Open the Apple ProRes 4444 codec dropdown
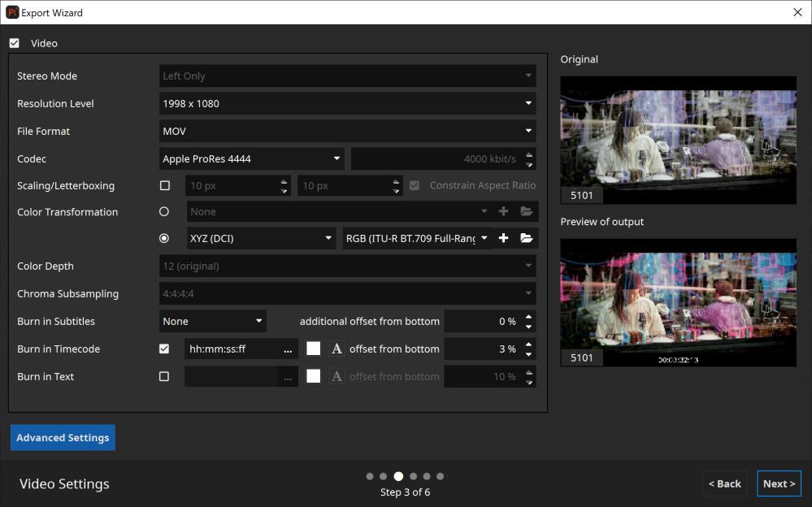Screen dimensions: 812x507 click(x=251, y=158)
